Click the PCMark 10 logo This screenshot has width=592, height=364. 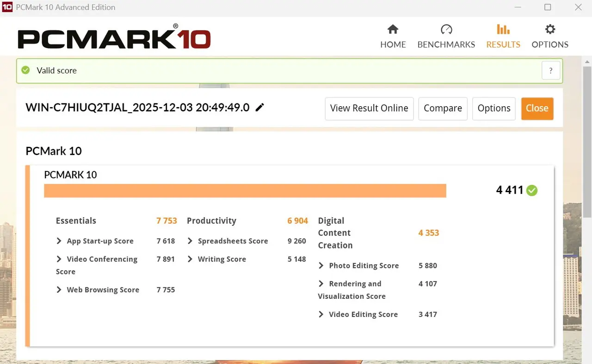click(x=113, y=38)
